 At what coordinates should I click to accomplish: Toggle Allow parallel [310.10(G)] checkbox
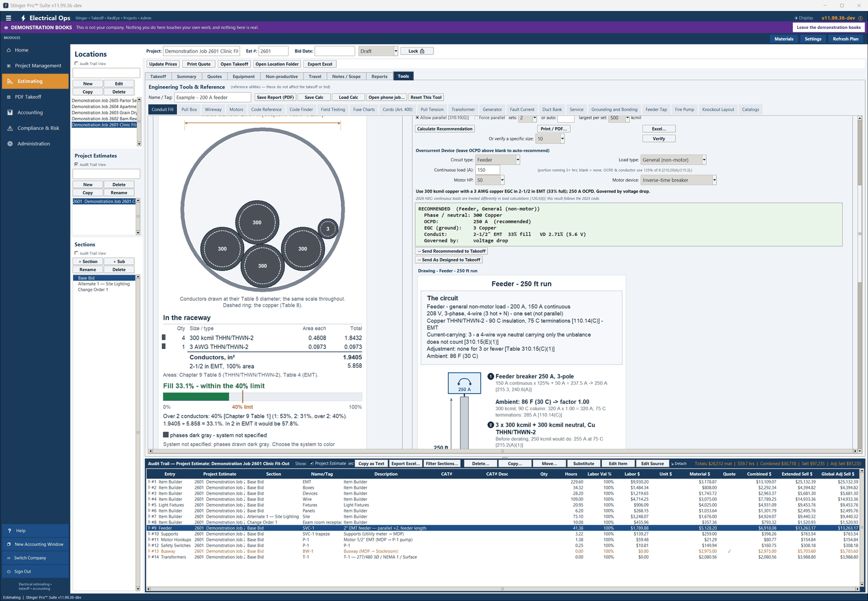[x=417, y=117]
